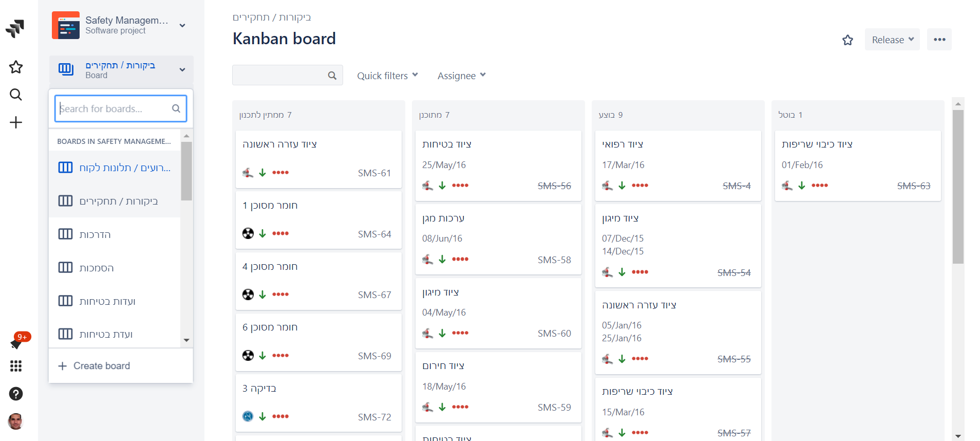Open the more options ellipsis button

click(939, 40)
